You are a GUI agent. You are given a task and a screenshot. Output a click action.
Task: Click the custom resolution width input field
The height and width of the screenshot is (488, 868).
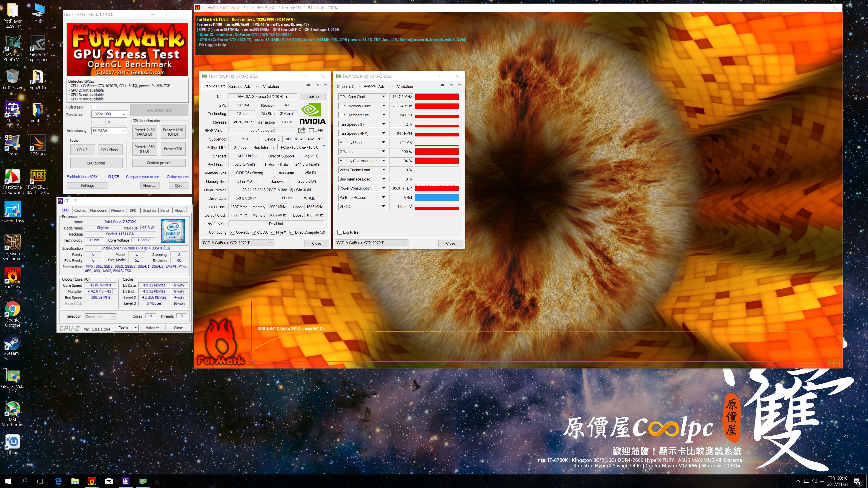[98, 122]
